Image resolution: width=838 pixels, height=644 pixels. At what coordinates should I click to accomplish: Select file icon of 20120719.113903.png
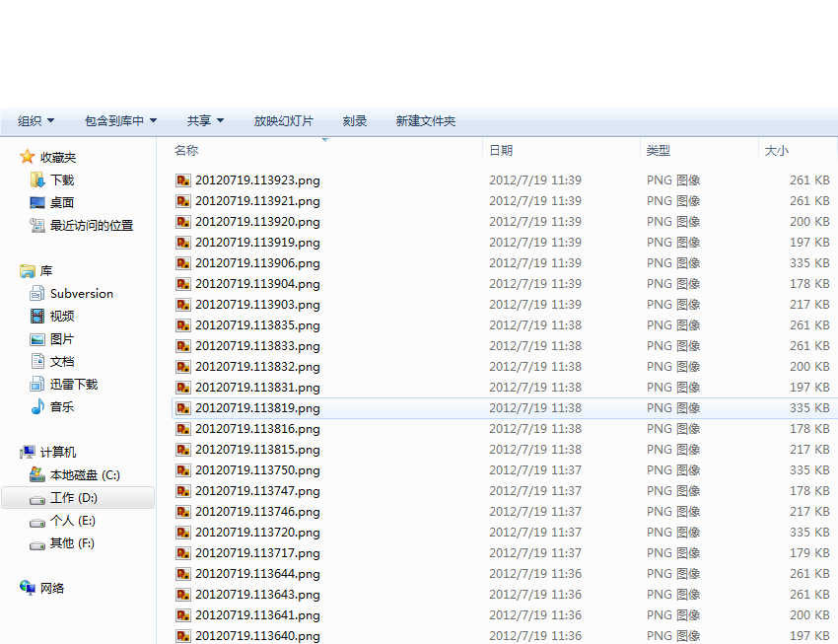182,305
